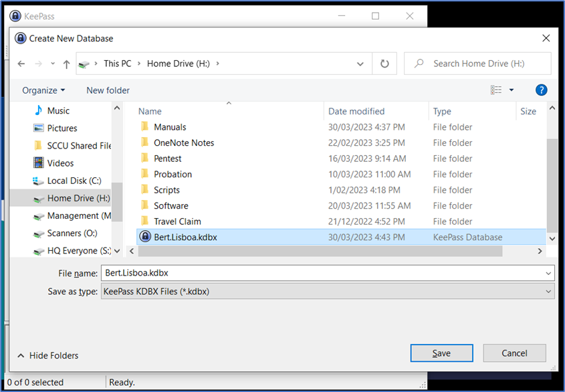The height and width of the screenshot is (392, 565).
Task: Click the drive icon in the address bar
Action: tap(84, 64)
